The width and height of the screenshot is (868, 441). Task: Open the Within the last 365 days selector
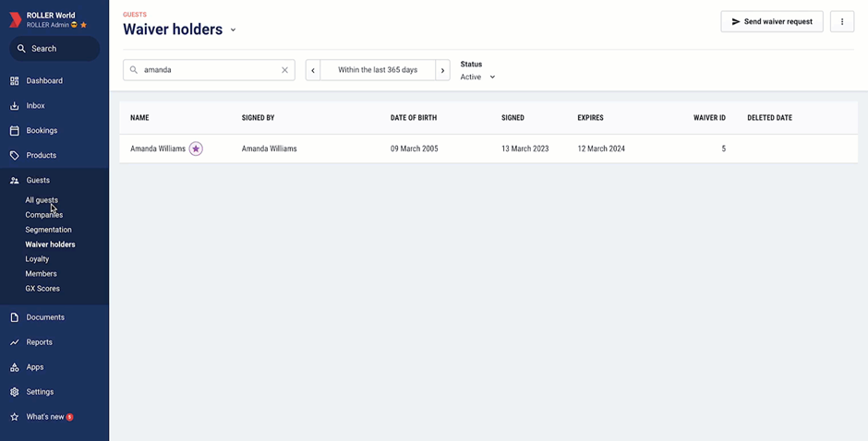click(x=378, y=70)
